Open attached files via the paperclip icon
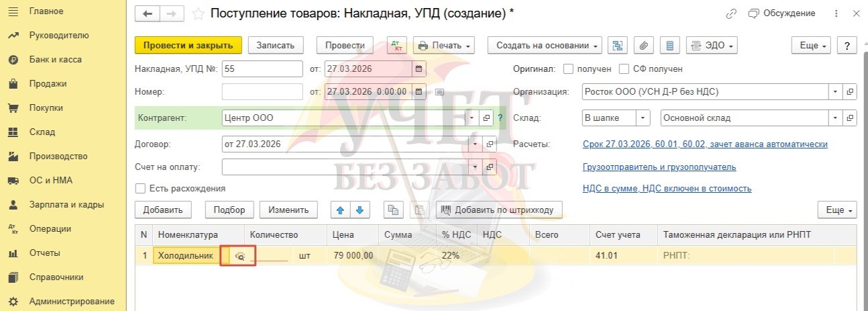The height and width of the screenshot is (311, 868). (x=643, y=46)
